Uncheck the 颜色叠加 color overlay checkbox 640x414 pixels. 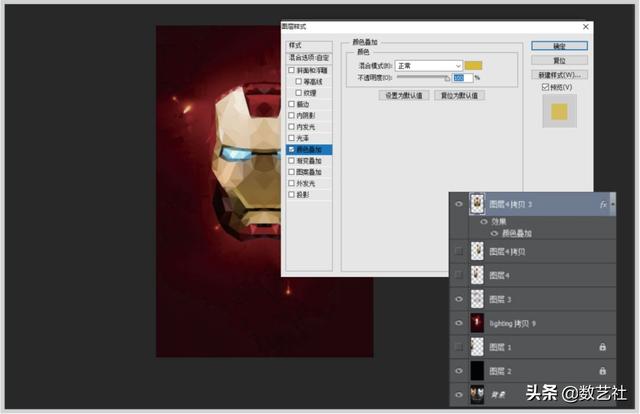coord(291,149)
